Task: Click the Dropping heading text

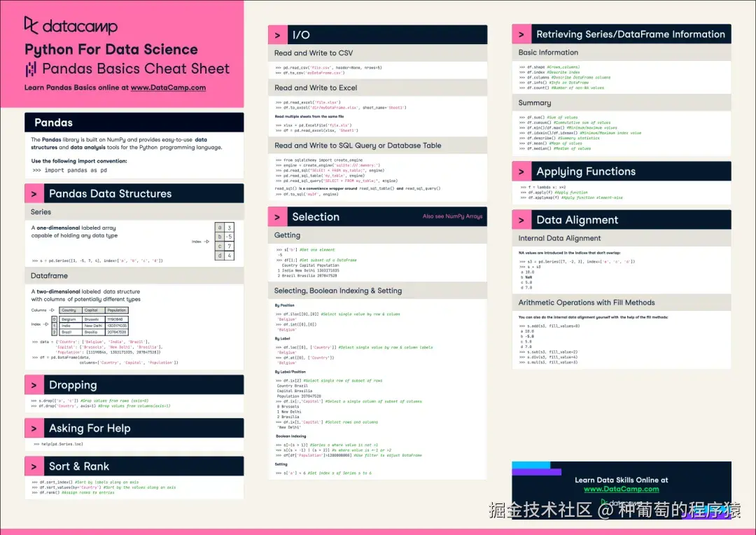Action: pyautogui.click(x=73, y=385)
